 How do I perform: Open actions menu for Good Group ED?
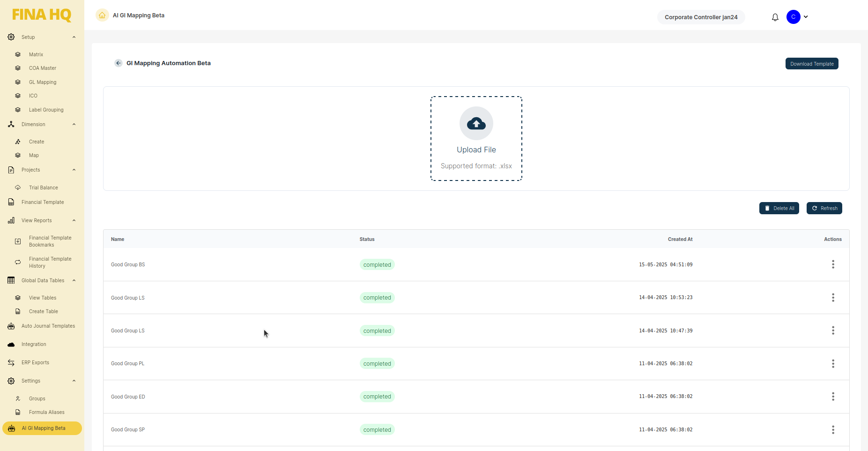click(833, 397)
